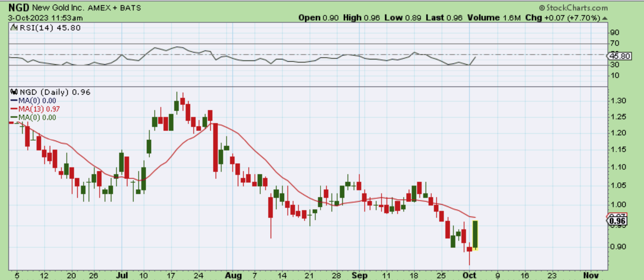644x280 pixels.
Task: Click the green MA(0) legend line
Action: [x=14, y=117]
